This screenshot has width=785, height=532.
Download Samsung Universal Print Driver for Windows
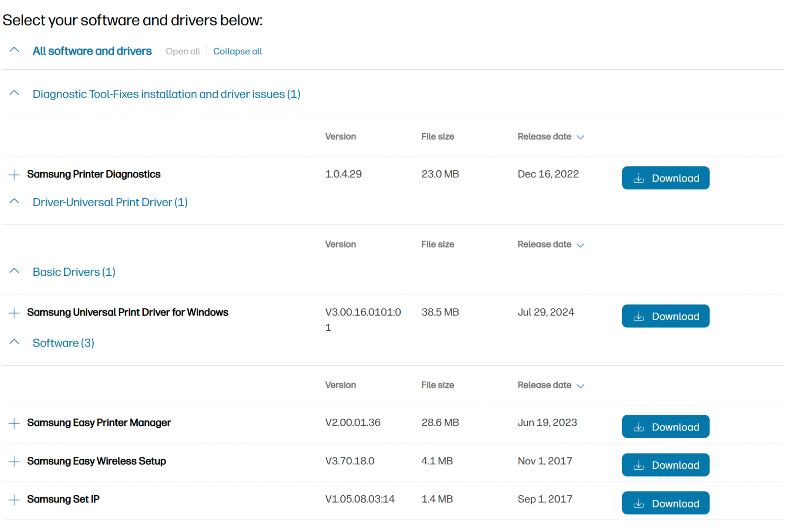(x=666, y=316)
